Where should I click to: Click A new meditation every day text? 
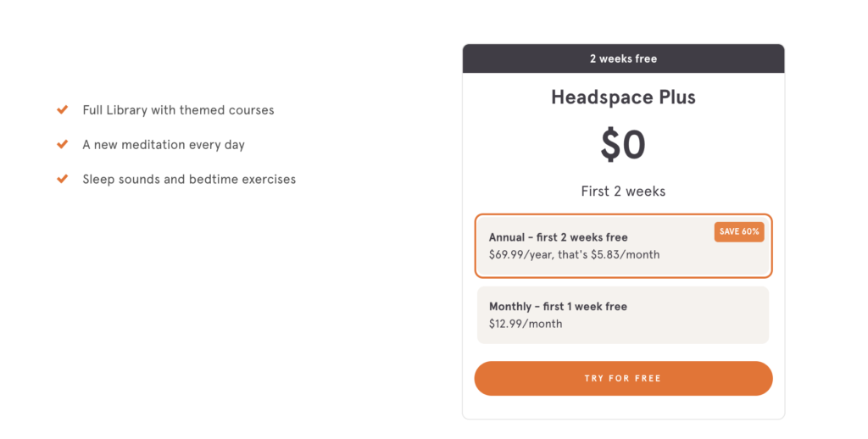164,144
